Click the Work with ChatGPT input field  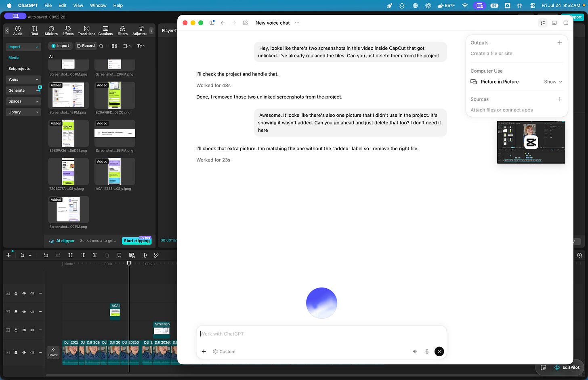(x=321, y=334)
